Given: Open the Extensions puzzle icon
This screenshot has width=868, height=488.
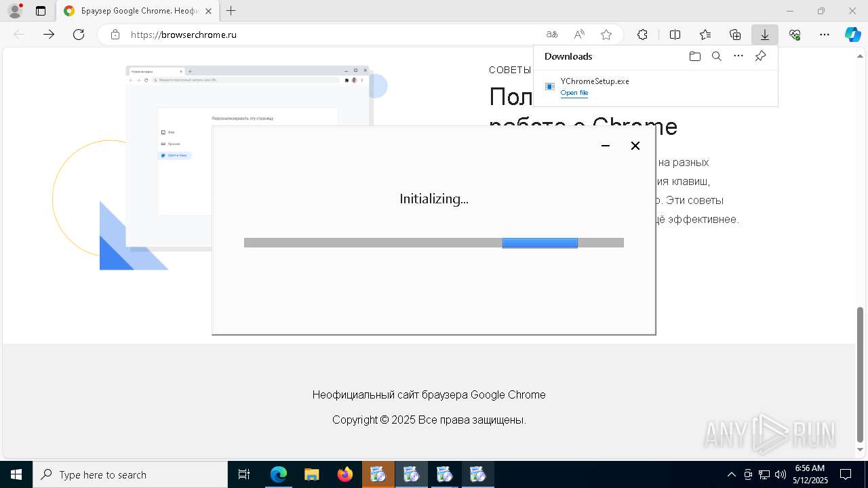Looking at the screenshot, I should 642,35.
